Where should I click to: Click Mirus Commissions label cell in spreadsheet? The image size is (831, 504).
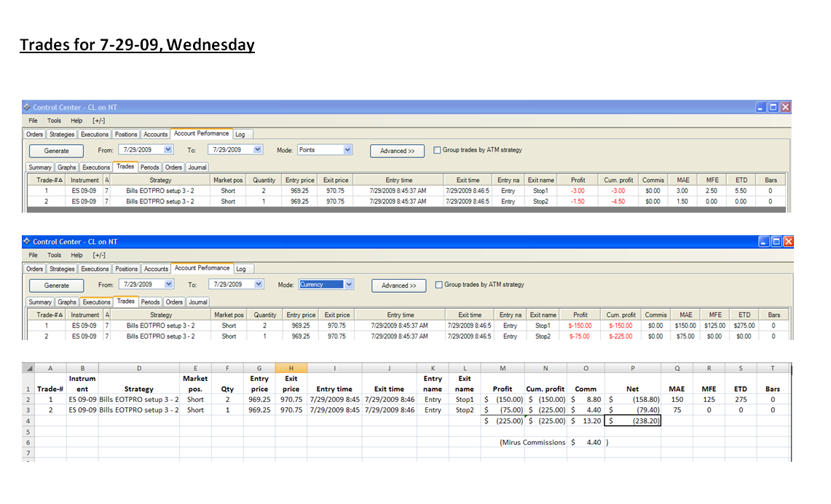click(532, 443)
